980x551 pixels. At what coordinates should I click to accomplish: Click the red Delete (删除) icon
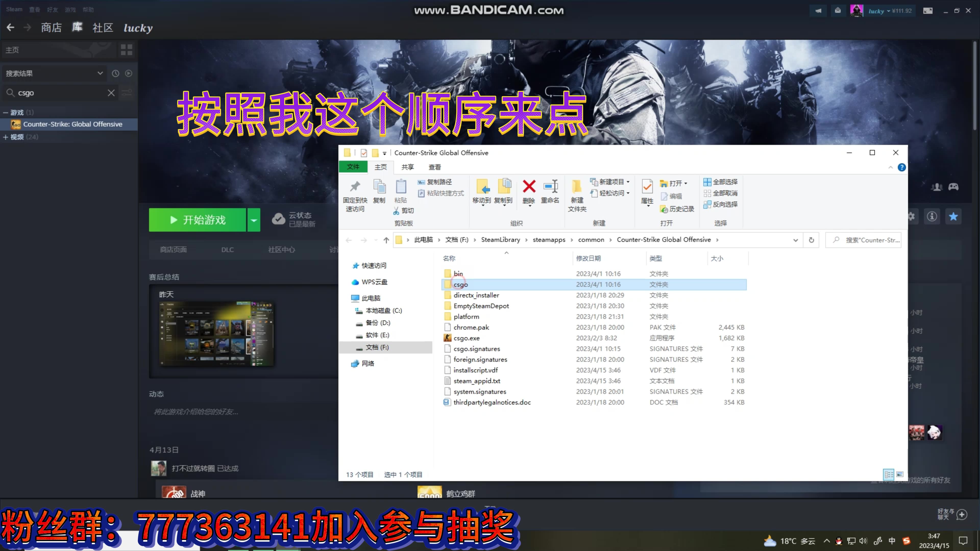pos(529,187)
